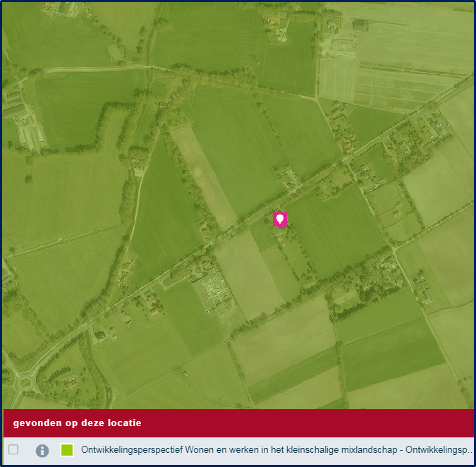Viewport: 476px width, 467px height.
Task: Click the farm buildings in the top-right corner
Action: [360, 25]
